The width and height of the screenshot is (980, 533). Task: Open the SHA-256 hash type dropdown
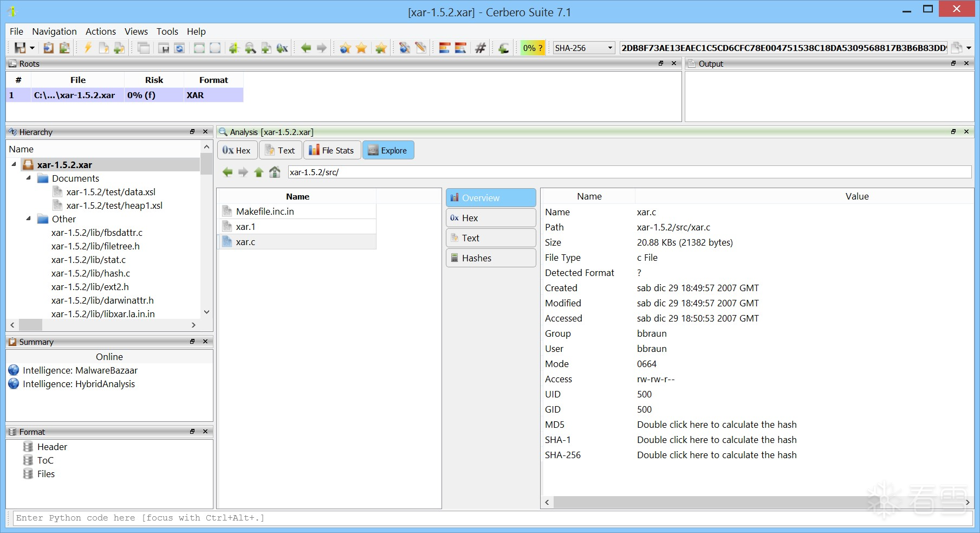tap(610, 48)
